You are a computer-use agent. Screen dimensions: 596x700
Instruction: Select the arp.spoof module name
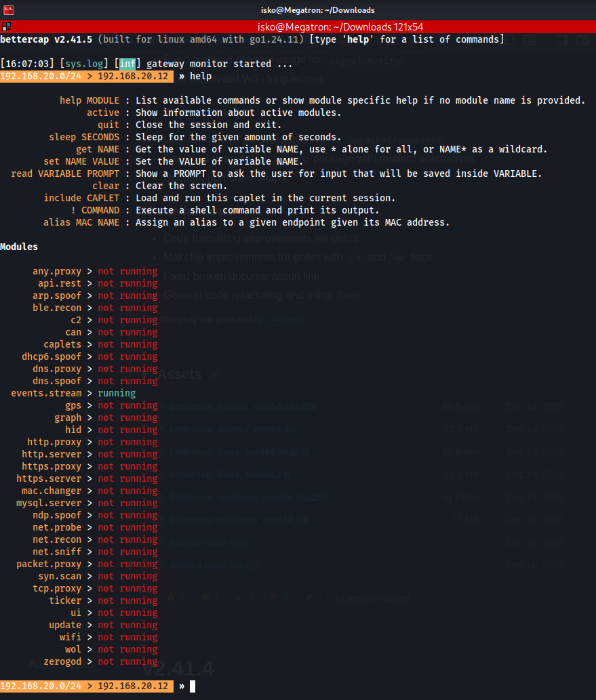[57, 295]
